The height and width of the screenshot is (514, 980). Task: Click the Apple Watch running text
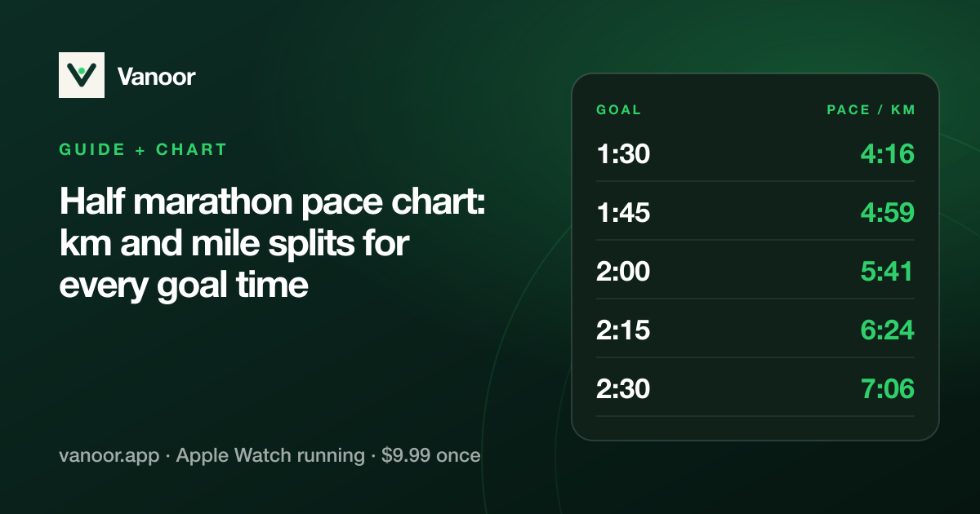click(270, 455)
